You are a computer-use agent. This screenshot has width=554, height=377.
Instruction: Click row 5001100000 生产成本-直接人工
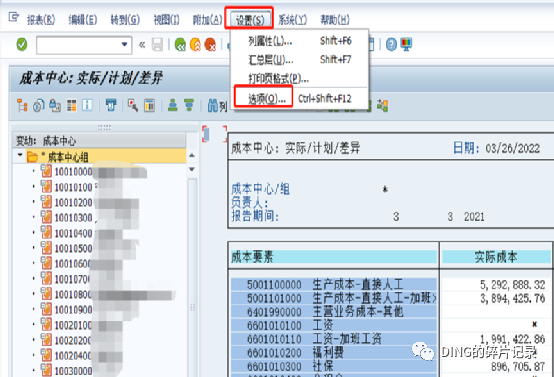(x=334, y=284)
